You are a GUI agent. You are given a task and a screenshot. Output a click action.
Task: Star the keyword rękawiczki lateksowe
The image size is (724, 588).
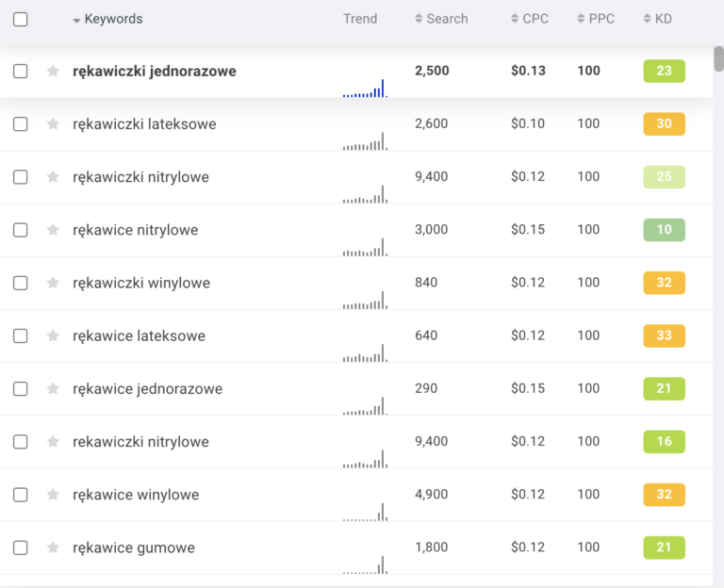coord(53,124)
